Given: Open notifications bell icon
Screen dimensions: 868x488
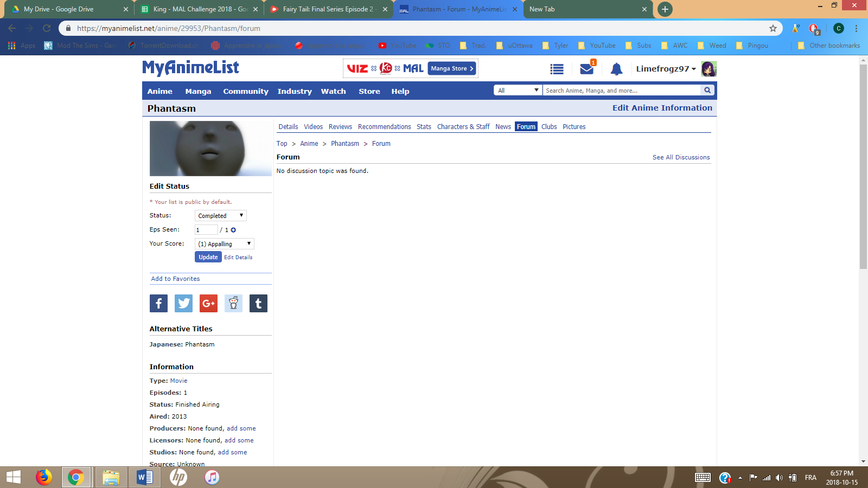Looking at the screenshot, I should [x=616, y=69].
